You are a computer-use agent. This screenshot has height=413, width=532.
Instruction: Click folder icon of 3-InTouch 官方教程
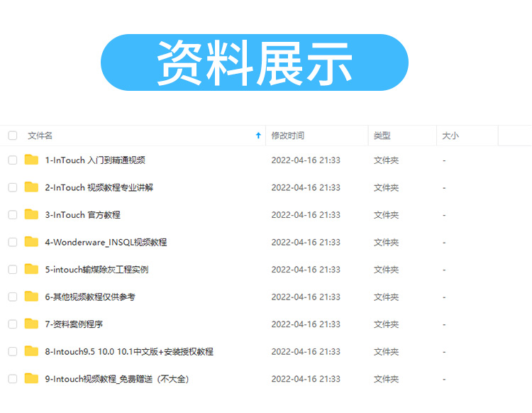click(31, 214)
